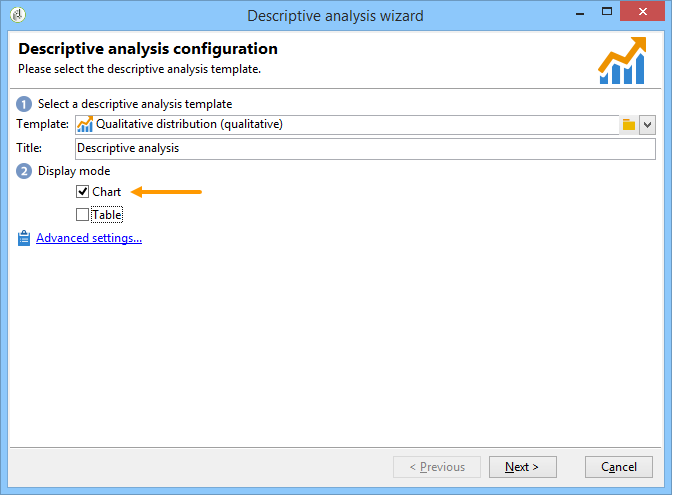Screen dimensions: 689x503
Task: Minimize the wizard window
Action: coord(580,13)
